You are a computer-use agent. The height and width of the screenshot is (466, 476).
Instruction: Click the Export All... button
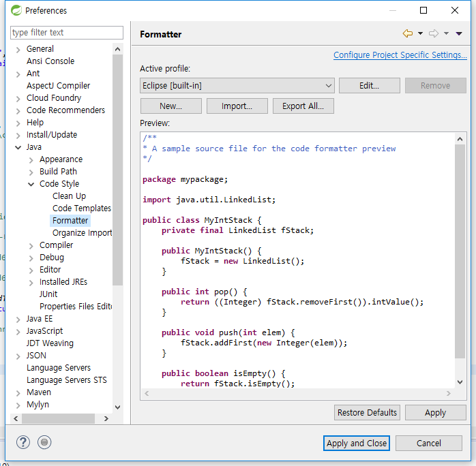[303, 106]
